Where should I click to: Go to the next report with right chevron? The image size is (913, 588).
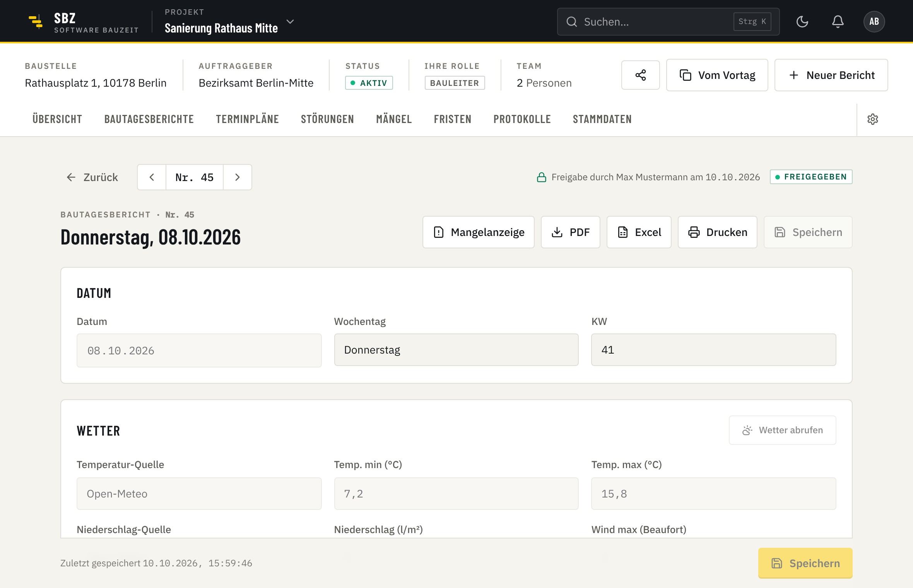tap(238, 177)
